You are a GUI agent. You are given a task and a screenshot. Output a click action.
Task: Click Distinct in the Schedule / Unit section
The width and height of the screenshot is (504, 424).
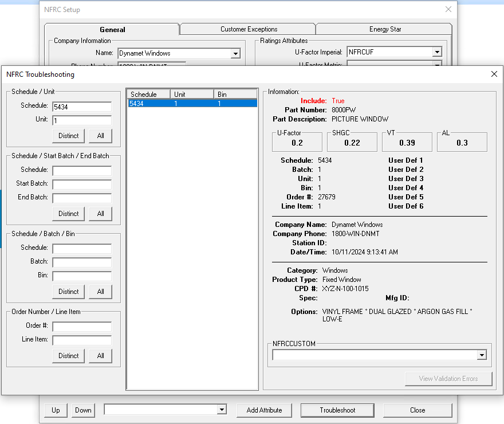pyautogui.click(x=68, y=136)
